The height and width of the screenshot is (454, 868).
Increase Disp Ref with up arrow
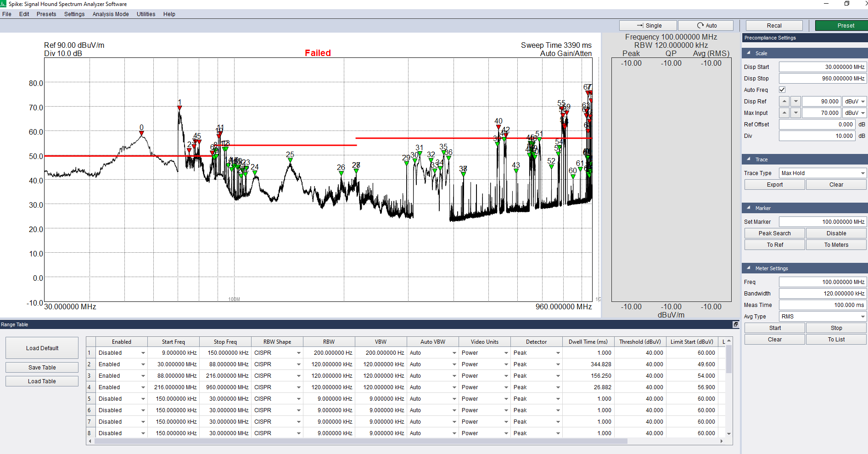coord(784,102)
